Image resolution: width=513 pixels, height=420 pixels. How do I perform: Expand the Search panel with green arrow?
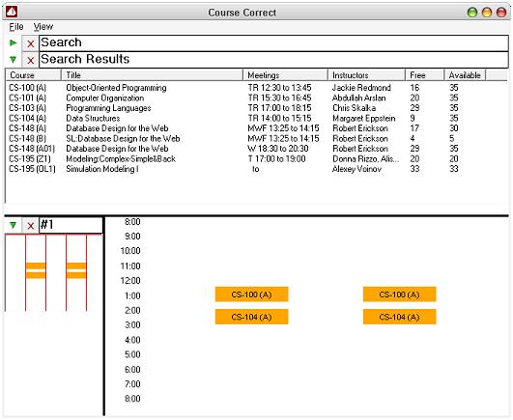14,42
